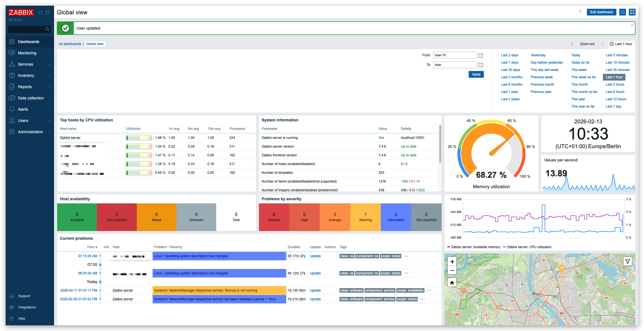Sort current problems by Time column
This screenshot has height=331, width=644.
pos(92,247)
